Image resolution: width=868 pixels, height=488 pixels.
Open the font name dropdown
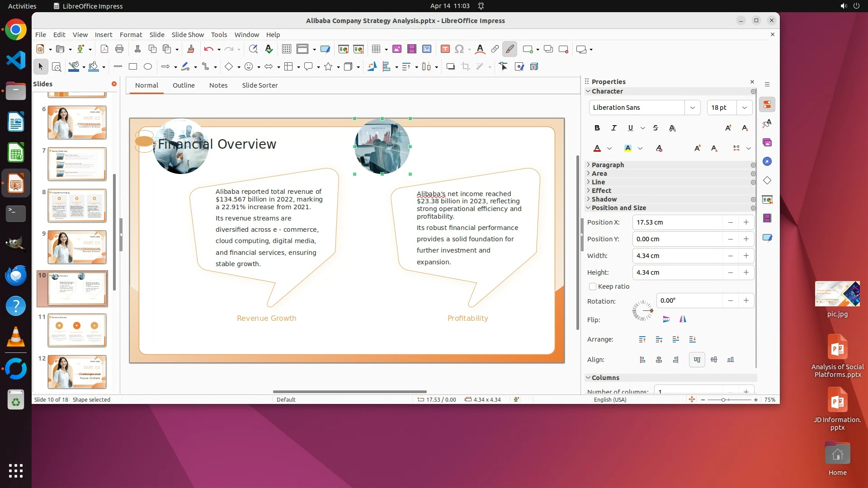[692, 108]
